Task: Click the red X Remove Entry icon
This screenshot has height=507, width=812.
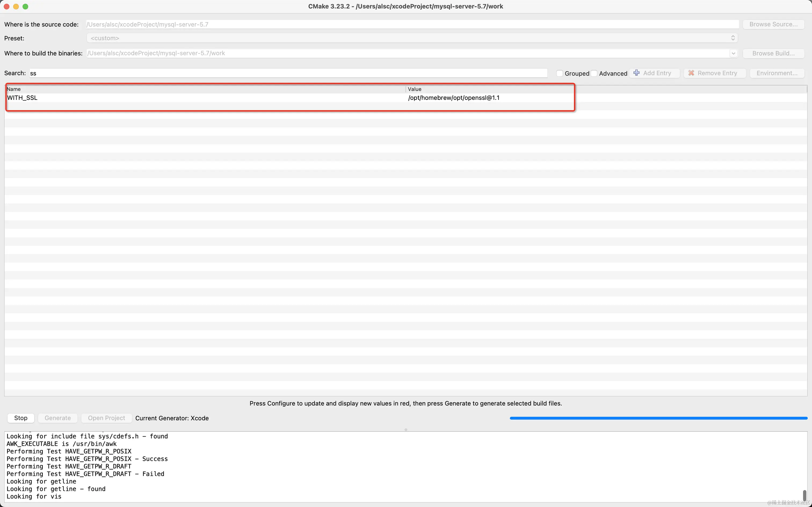Action: 691,73
